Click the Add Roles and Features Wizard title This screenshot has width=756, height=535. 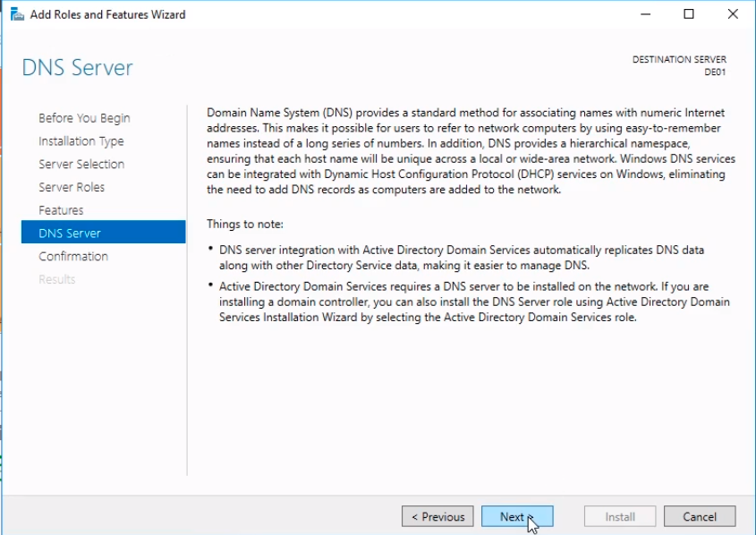coord(107,14)
